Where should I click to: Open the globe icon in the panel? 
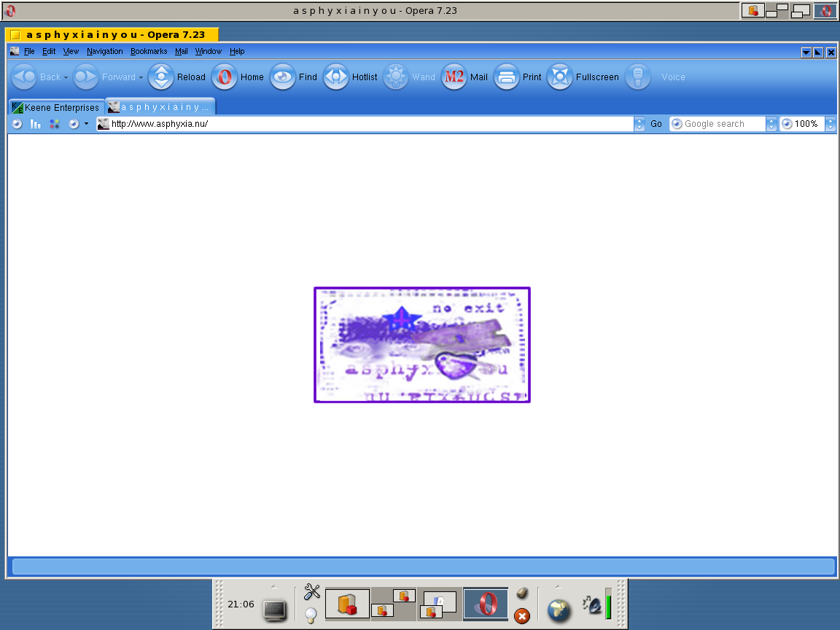(559, 610)
